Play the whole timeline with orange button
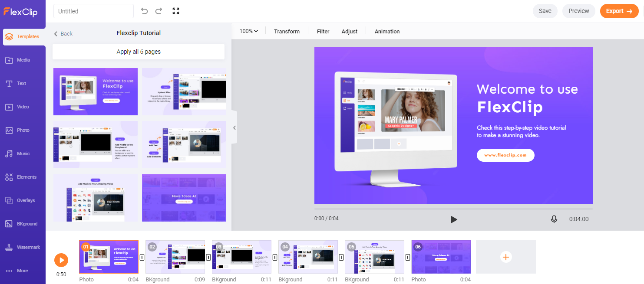Screen dimensions: 644x284 tap(61, 260)
